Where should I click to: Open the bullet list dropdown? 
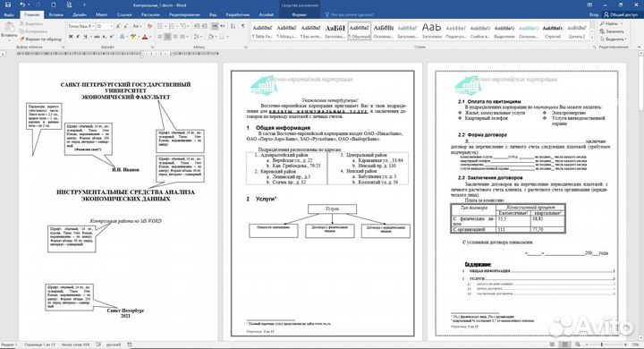point(165,26)
